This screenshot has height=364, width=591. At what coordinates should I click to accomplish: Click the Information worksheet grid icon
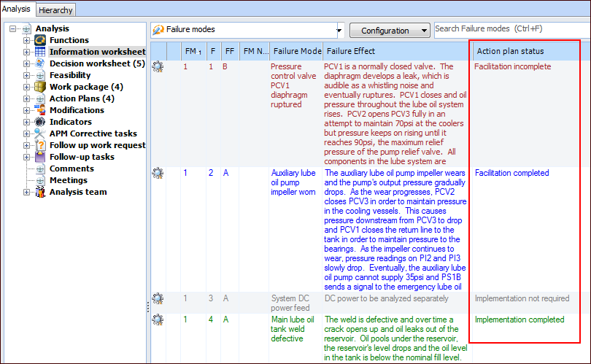pos(40,52)
